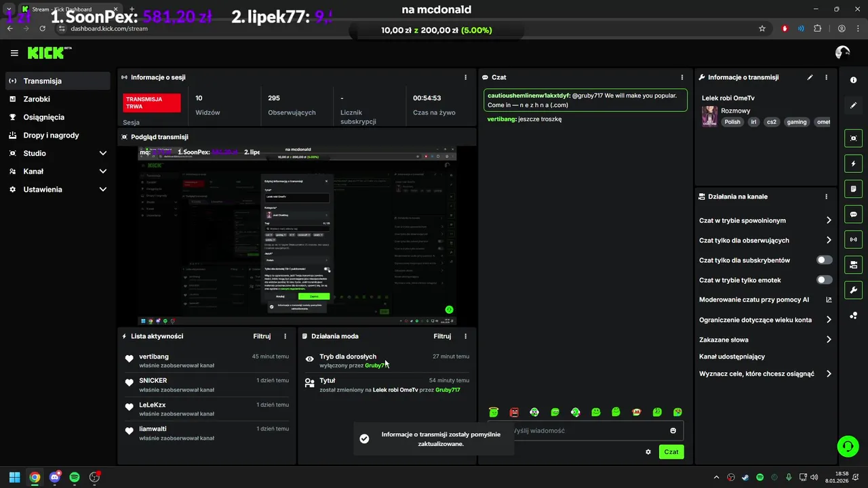Viewport: 868px width, 488px height.
Task: Click the TRANSMISJA TRWA status badge
Action: click(152, 103)
